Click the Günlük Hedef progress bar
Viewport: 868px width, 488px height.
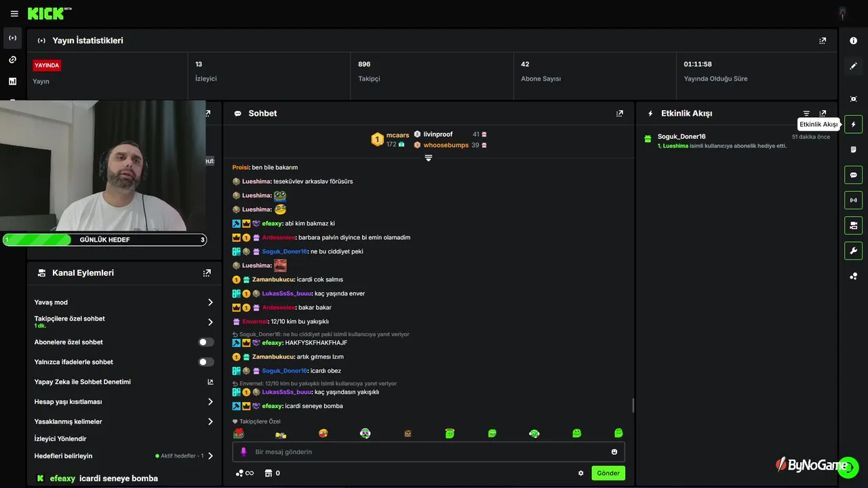pos(104,239)
